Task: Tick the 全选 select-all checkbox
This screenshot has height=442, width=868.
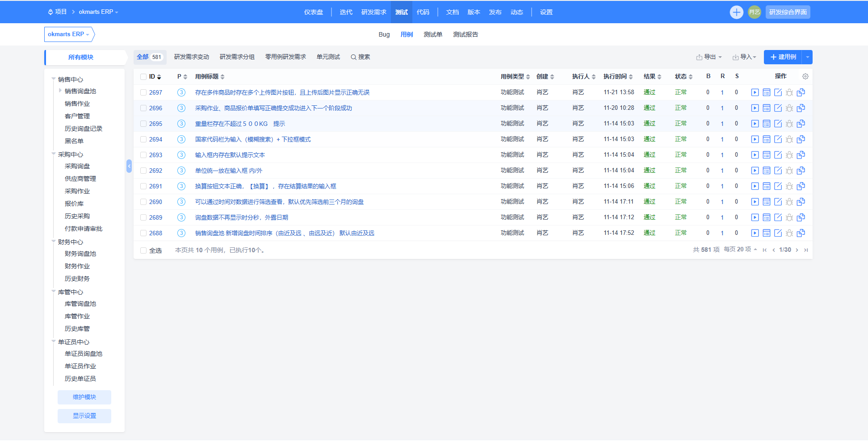Action: click(x=143, y=250)
